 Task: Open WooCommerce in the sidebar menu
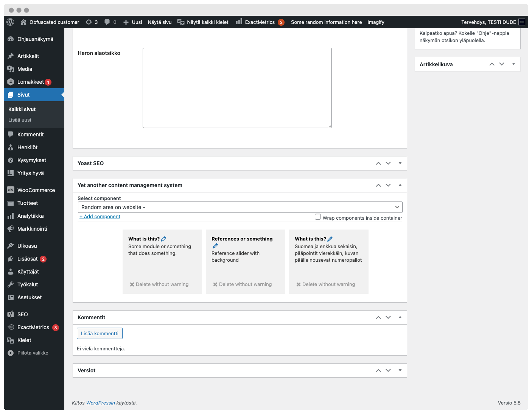point(36,190)
